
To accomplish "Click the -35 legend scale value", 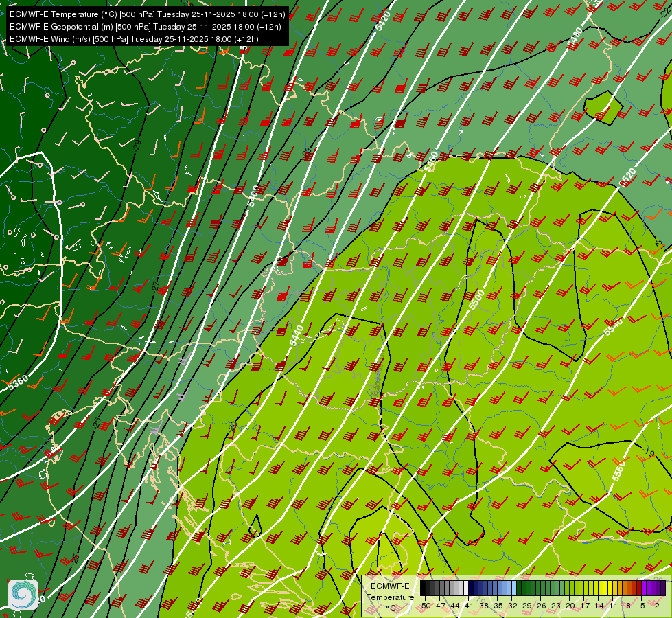I will 497,606.
